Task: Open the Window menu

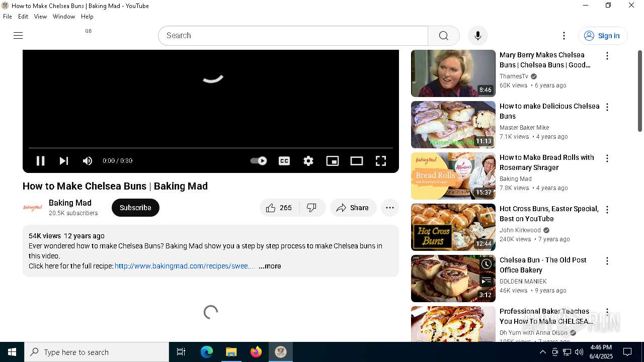Action: [64, 17]
